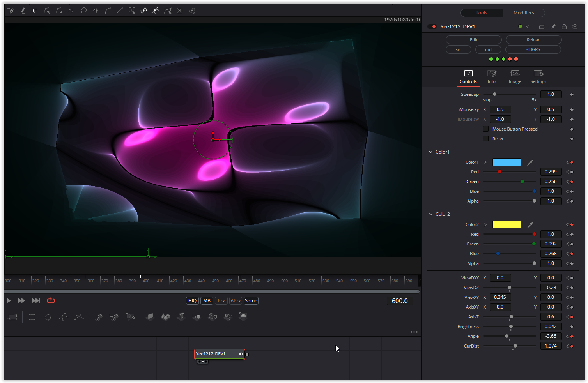588x383 pixels.
Task: Open the Settings tab
Action: (x=538, y=77)
